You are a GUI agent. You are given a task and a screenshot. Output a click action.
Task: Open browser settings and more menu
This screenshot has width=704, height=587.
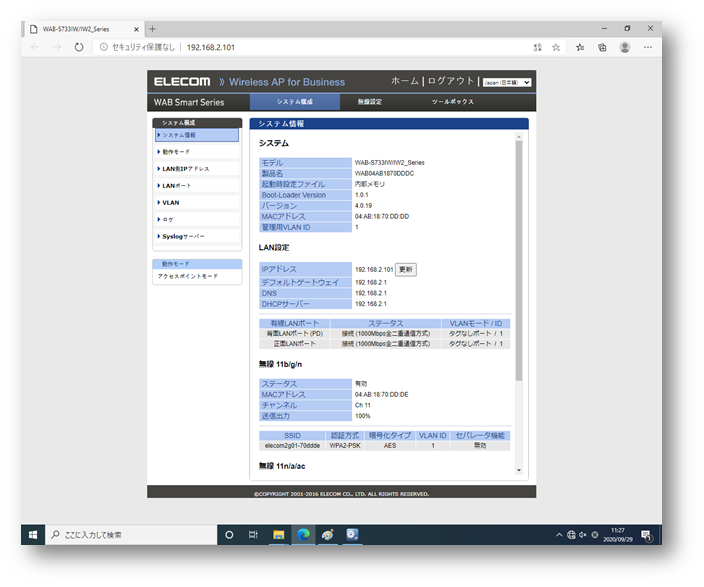click(x=647, y=47)
